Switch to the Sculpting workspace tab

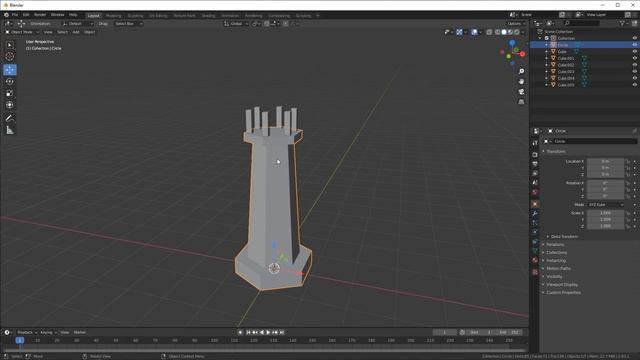click(136, 16)
